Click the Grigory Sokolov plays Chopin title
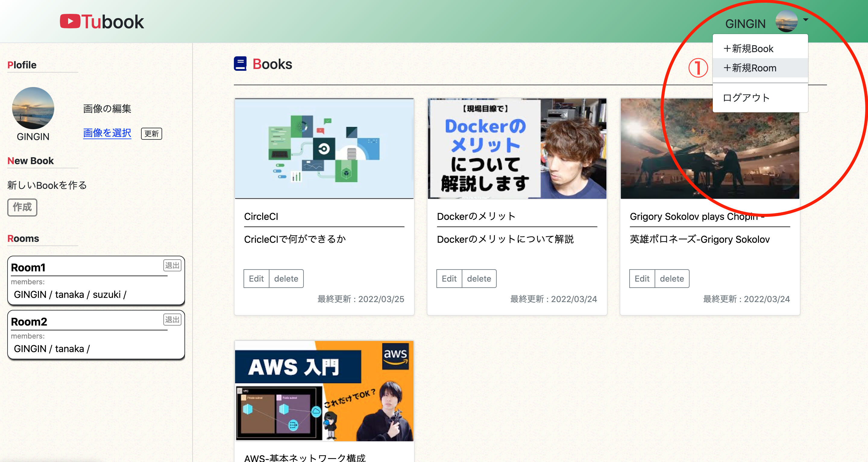 [x=697, y=217]
